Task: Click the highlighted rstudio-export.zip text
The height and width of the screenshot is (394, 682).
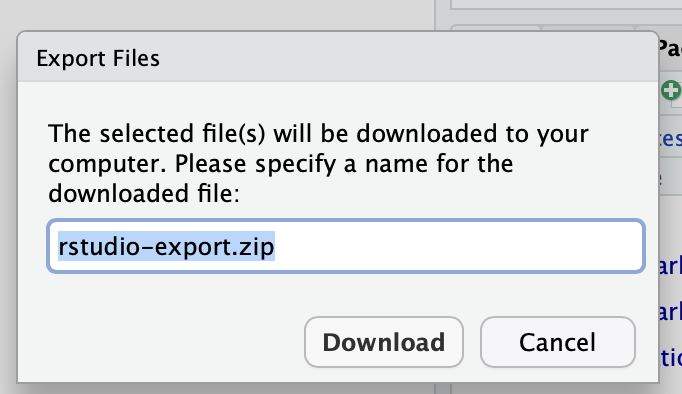Action: pos(166,246)
